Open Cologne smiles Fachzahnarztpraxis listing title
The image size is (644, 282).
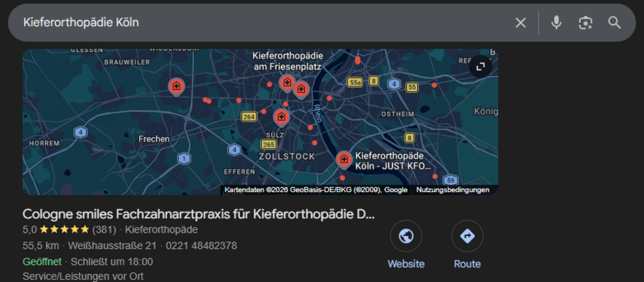click(199, 214)
